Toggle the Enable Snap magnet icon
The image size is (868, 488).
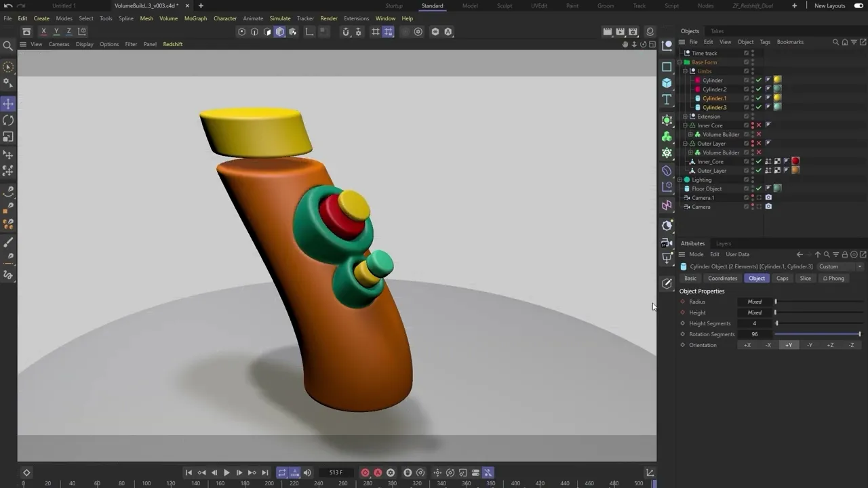tap(346, 32)
